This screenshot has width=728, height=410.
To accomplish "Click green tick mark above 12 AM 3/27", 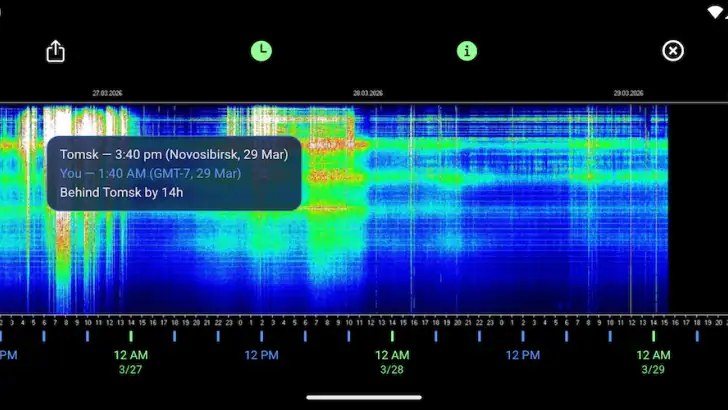I will [131, 336].
